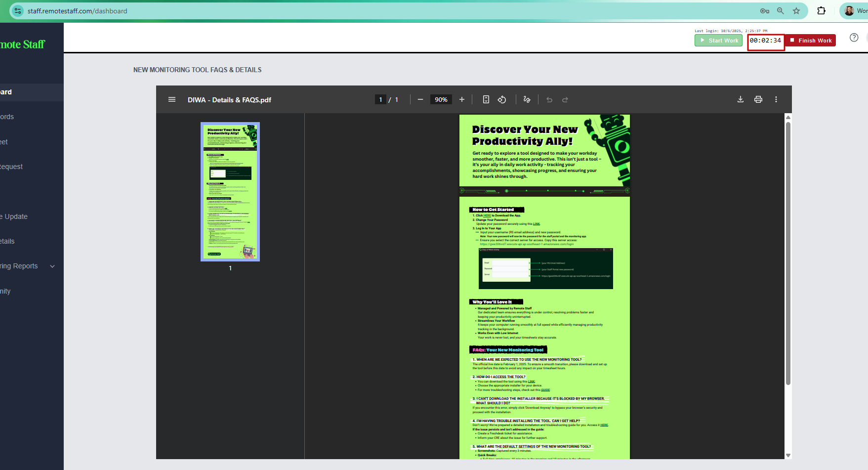
Task: Click the DIWA - Details & FAQS.pdf title
Action: coord(229,100)
